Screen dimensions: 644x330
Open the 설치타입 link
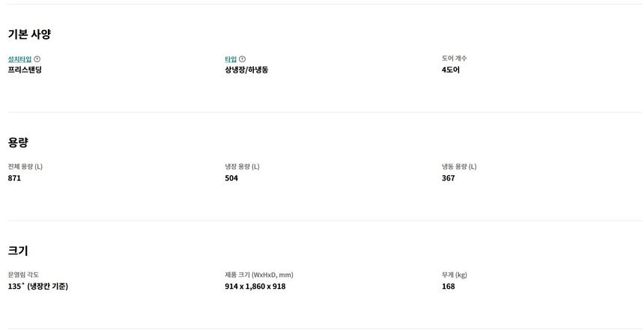pos(19,59)
